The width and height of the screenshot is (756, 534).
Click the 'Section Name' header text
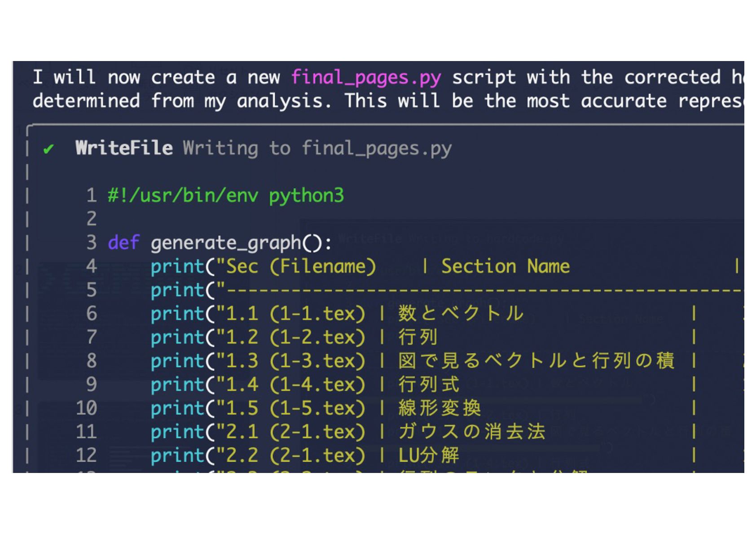pyautogui.click(x=505, y=267)
